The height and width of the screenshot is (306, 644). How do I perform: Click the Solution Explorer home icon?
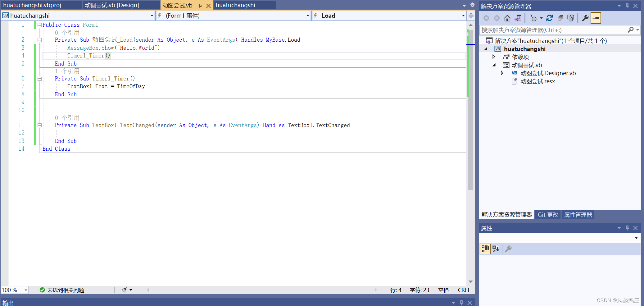pyautogui.click(x=507, y=18)
